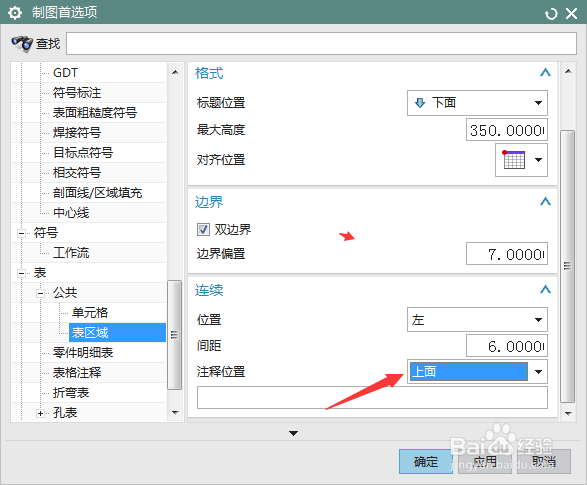The image size is (587, 485).
Task: Click right panel scrollbar up arrow
Action: [568, 71]
